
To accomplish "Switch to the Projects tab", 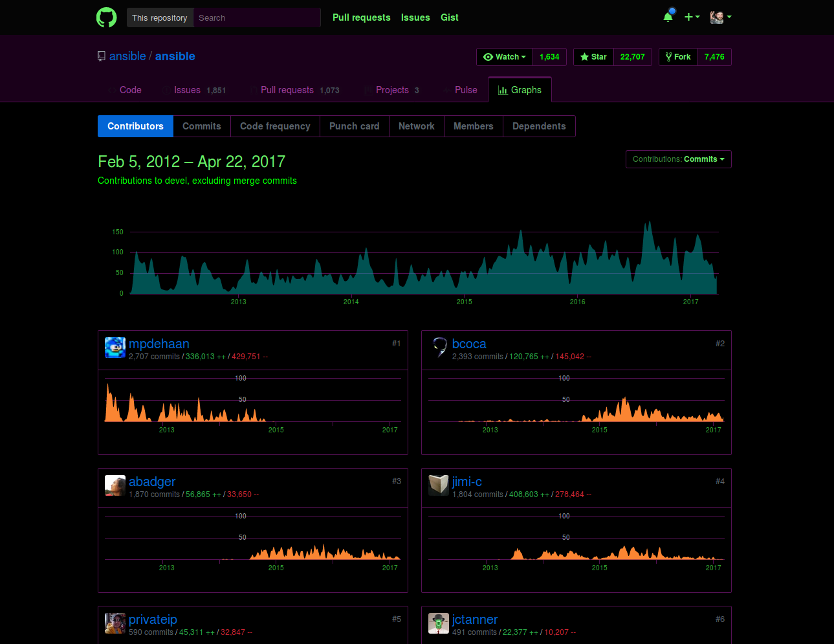I will click(392, 90).
